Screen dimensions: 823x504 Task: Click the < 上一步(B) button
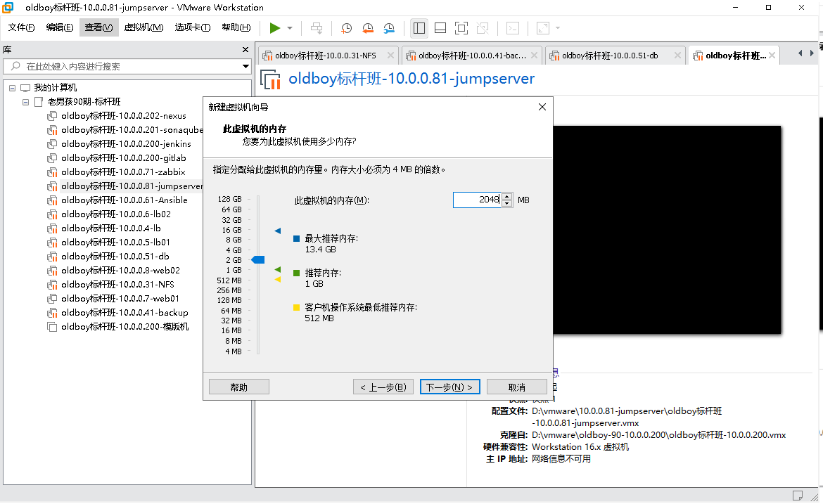click(383, 387)
